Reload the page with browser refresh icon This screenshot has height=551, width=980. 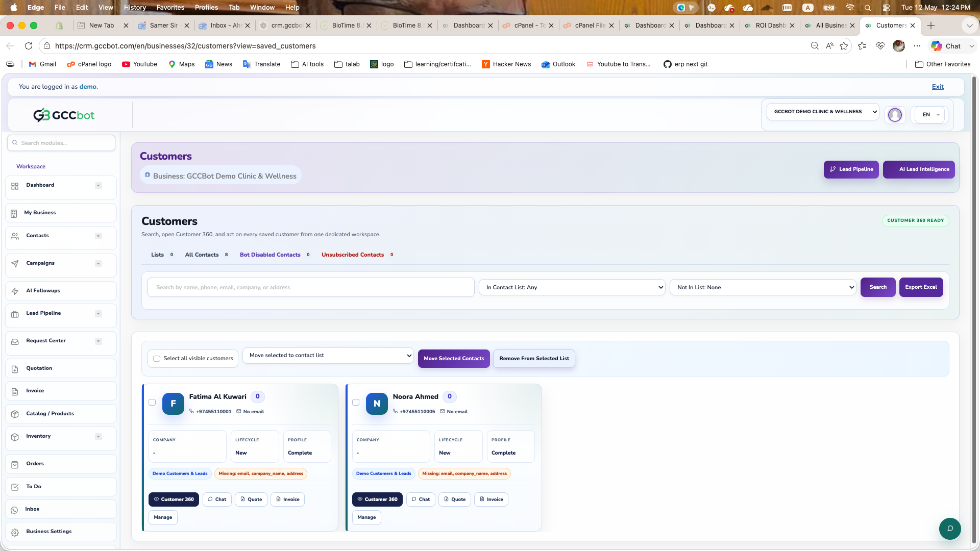(x=29, y=46)
